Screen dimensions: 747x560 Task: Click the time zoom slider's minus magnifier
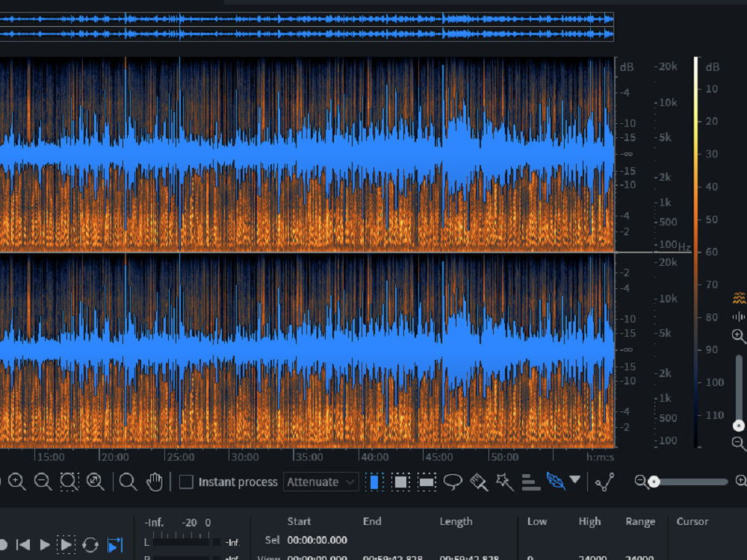coord(640,482)
